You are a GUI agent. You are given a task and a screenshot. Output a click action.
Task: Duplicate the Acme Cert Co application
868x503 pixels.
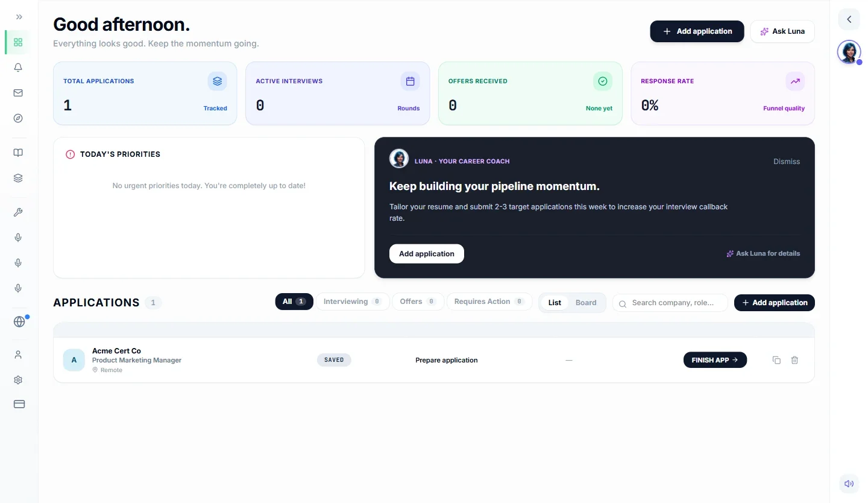coord(776,360)
